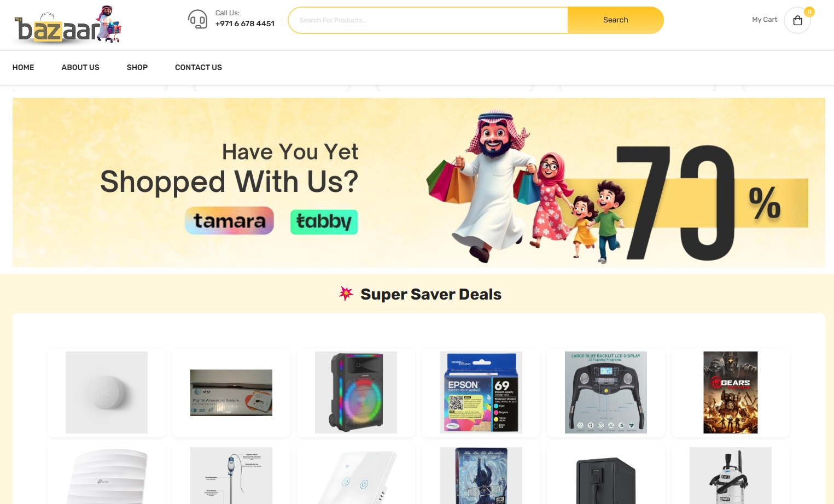Select the RGB party speaker product thumbnail
Viewport: 834px width, 504px height.
(x=356, y=392)
